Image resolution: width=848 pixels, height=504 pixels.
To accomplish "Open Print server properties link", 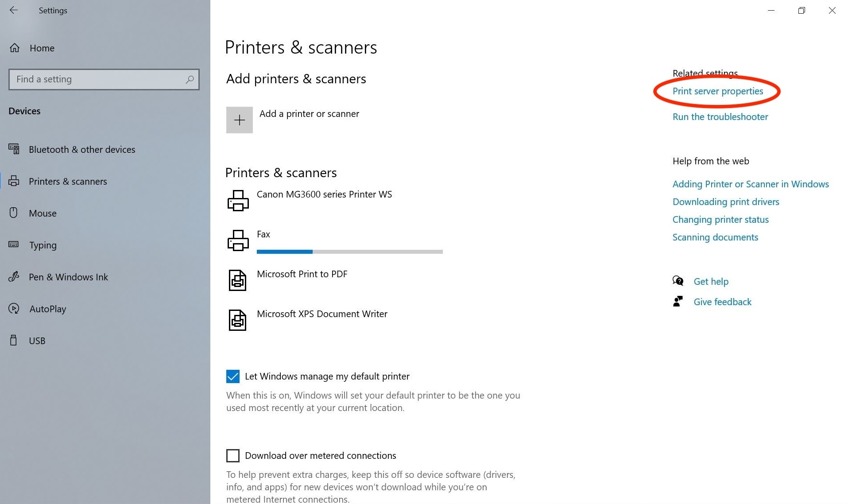I will 718,91.
